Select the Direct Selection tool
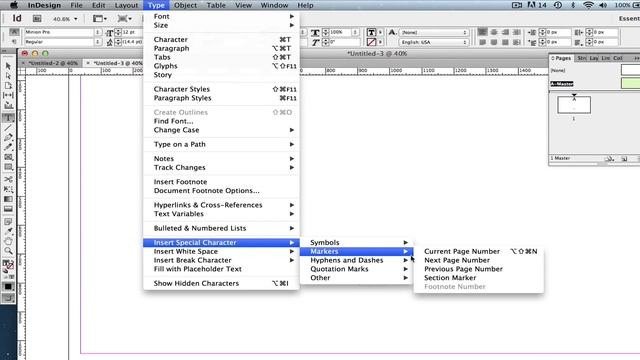The width and height of the screenshot is (640, 360). coord(8,76)
